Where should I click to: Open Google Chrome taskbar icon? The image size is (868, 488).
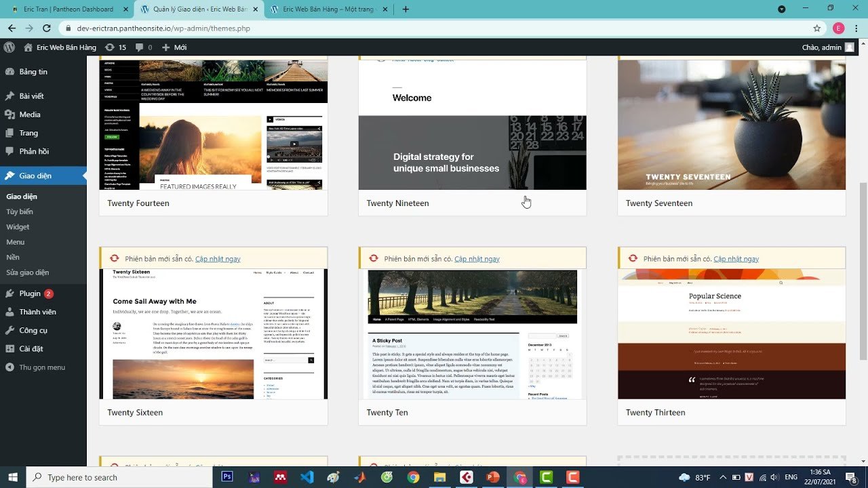413,477
